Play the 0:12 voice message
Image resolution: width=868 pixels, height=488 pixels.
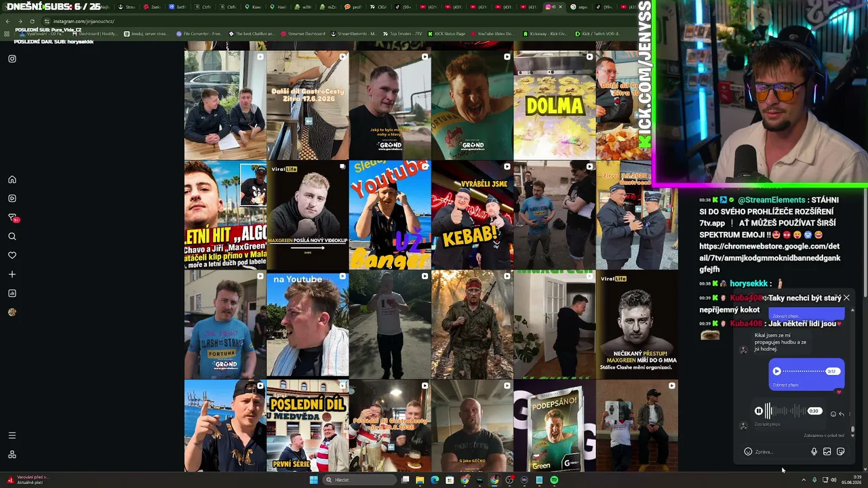pos(777,371)
